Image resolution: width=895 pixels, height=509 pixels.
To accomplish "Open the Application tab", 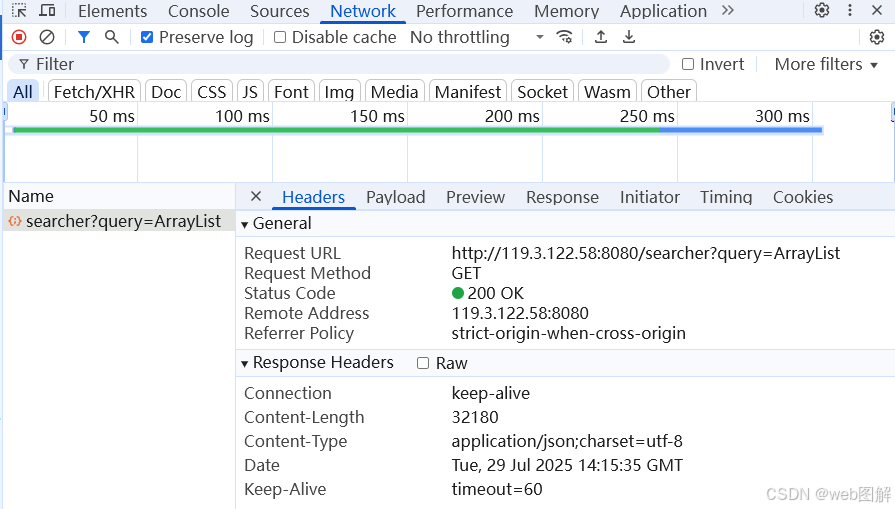I will pos(663,11).
